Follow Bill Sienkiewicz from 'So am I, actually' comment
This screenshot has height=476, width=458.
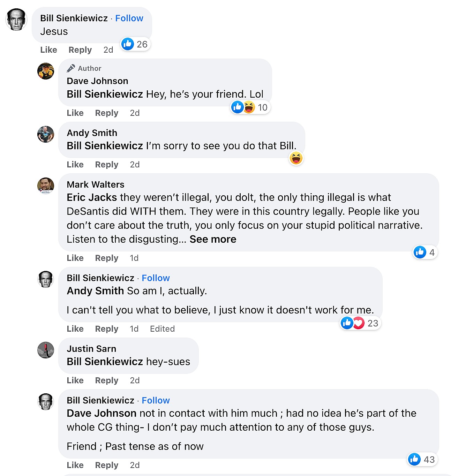(x=156, y=278)
